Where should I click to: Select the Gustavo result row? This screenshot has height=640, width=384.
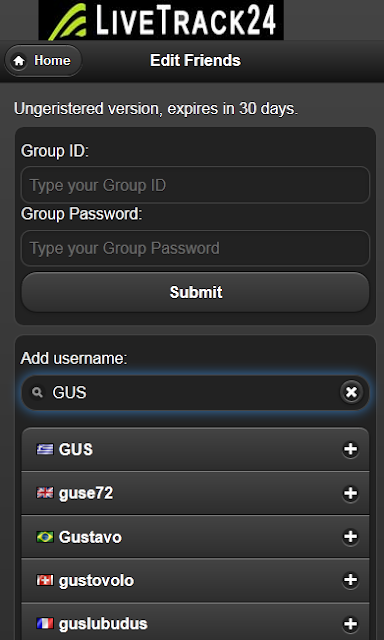coord(195,537)
